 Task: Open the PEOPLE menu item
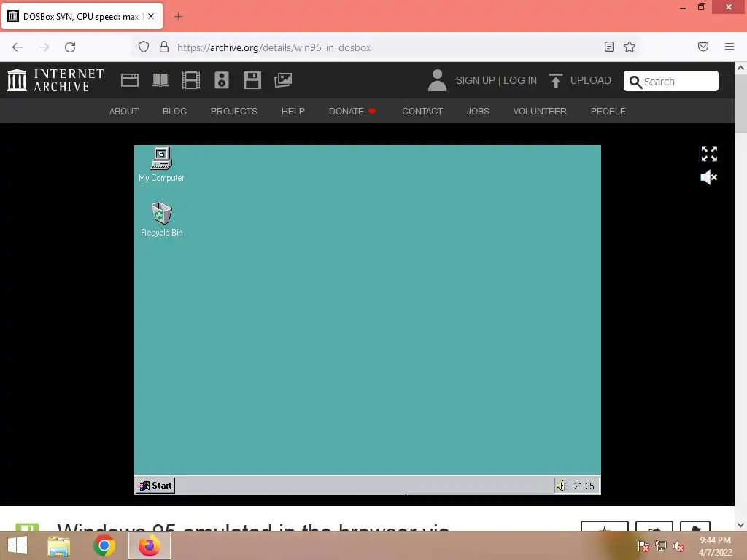tap(608, 111)
